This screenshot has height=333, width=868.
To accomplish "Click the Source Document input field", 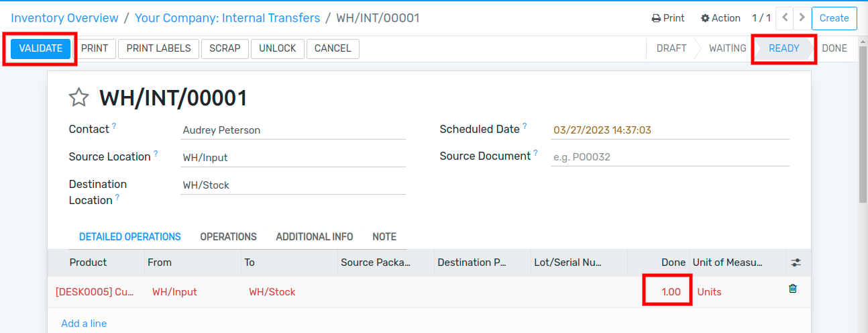I will pyautogui.click(x=670, y=157).
